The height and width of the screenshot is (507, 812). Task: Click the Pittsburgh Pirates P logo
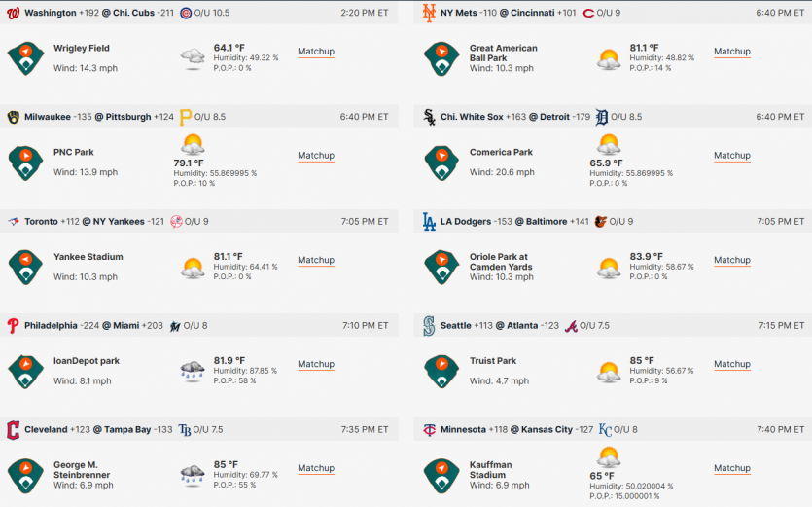click(185, 117)
